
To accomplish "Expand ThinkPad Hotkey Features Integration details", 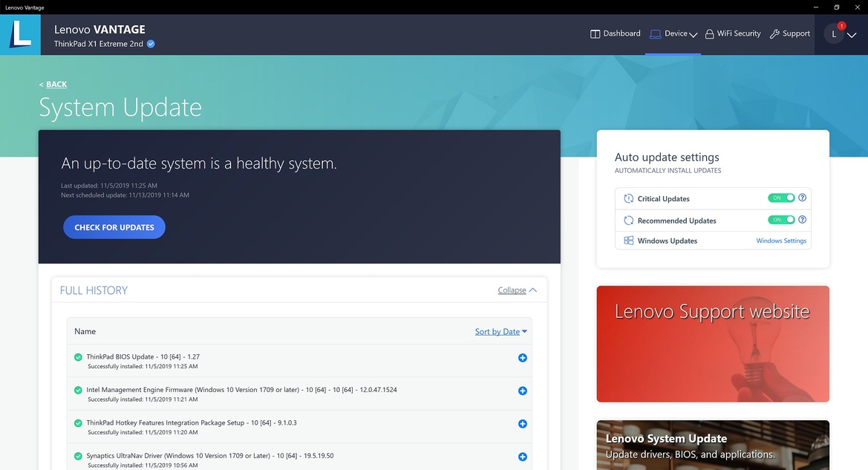I will [522, 424].
